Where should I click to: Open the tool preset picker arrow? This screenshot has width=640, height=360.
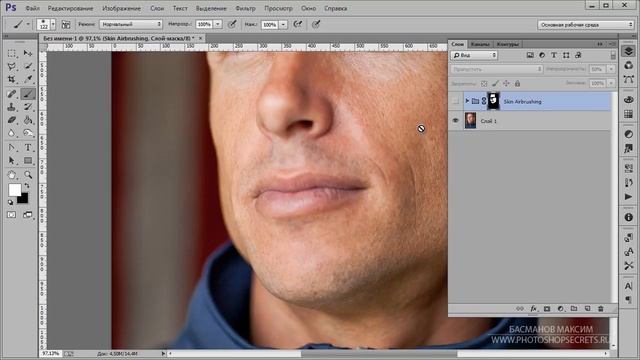coord(28,24)
